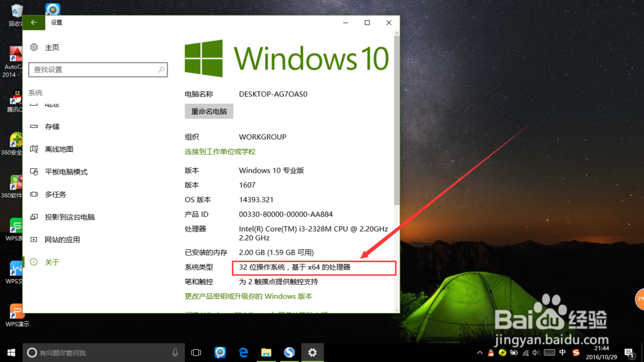This screenshot has width=644, height=362.
Task: Click the version value 1607
Action: [x=247, y=185]
